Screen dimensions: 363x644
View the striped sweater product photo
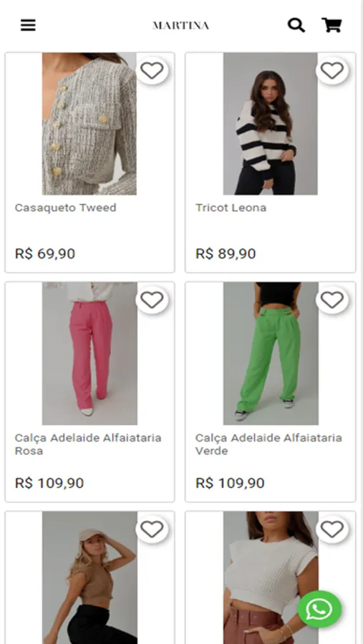[x=270, y=124]
